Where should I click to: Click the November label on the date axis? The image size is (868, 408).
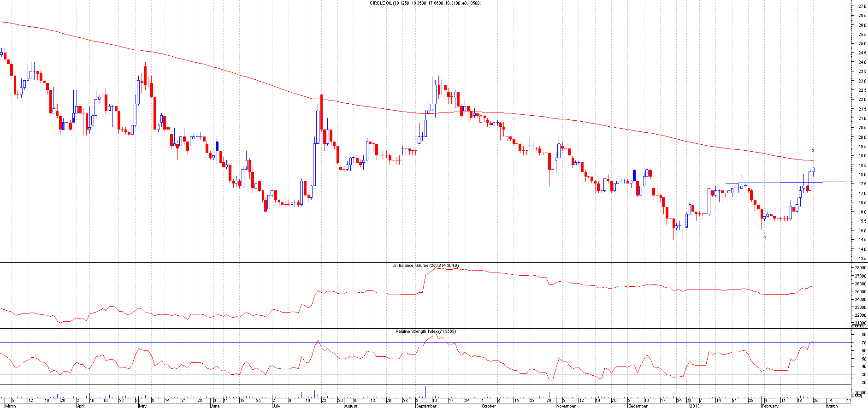coord(566,406)
